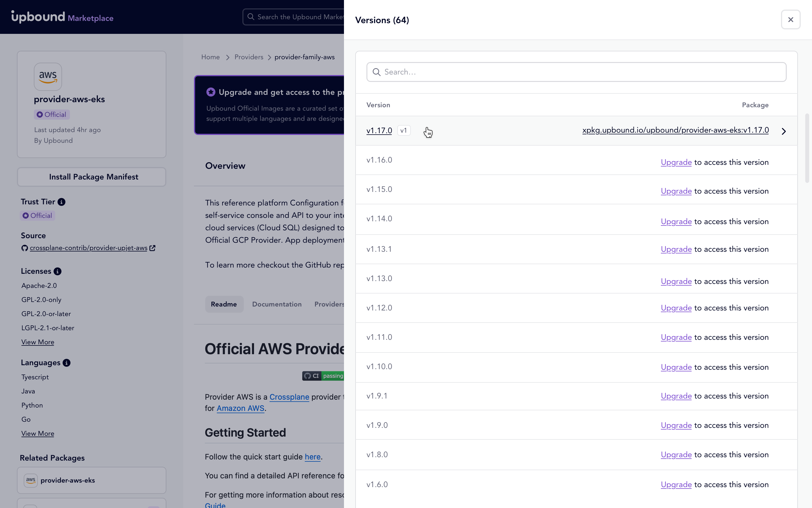
Task: Click the Marketplace search box
Action: coord(293,17)
